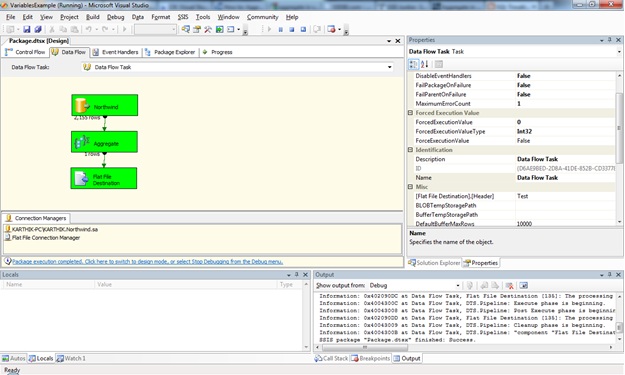Open the Tools menu
The height and width of the screenshot is (375, 625).
[x=203, y=17]
